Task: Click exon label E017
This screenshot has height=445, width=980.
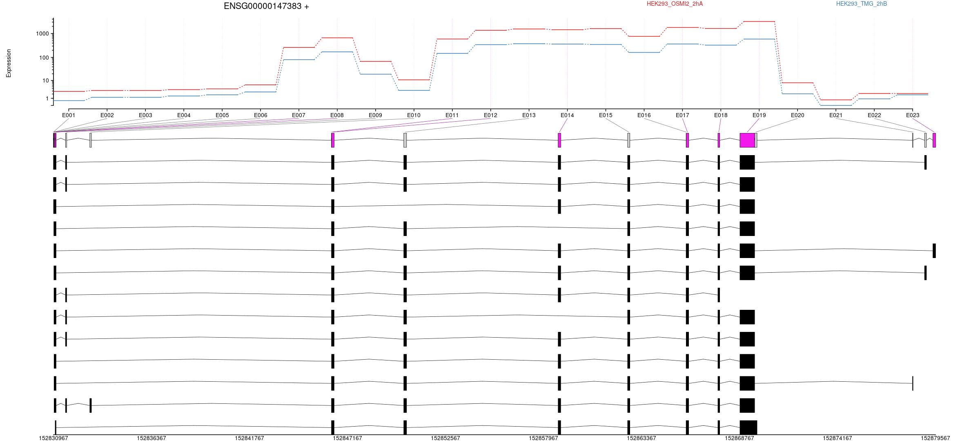Action: (682, 115)
